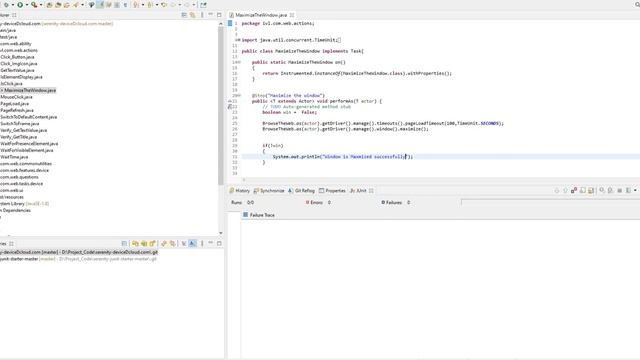
Task: Select SwitchToFrame.java in Package Explorer
Action: [x=20, y=124]
